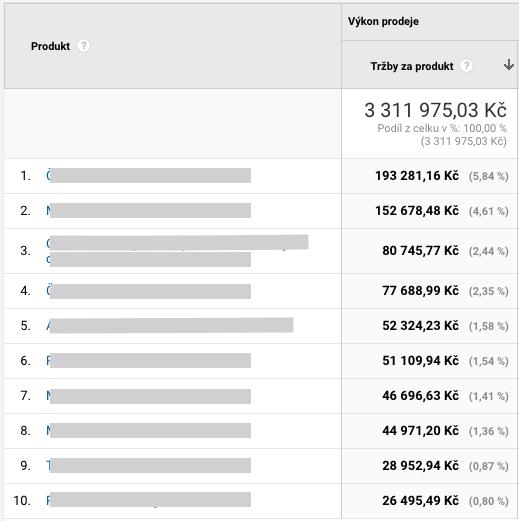Open the two-line product link in row 3
Viewport: 519px width, 521px height.
tap(177, 251)
